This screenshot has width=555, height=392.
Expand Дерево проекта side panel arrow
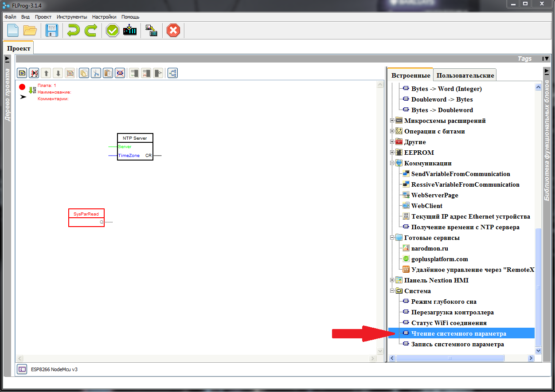coord(7,59)
